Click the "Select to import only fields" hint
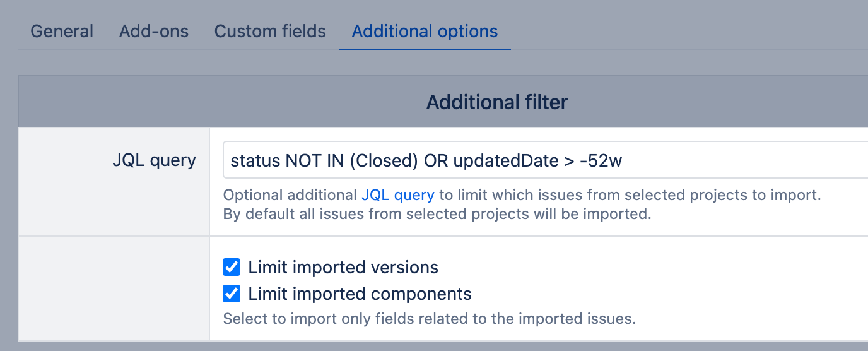This screenshot has width=868, height=351. point(429,319)
